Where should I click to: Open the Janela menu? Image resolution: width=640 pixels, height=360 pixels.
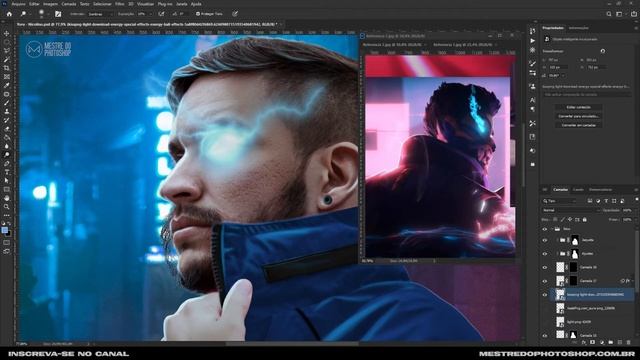181,4
